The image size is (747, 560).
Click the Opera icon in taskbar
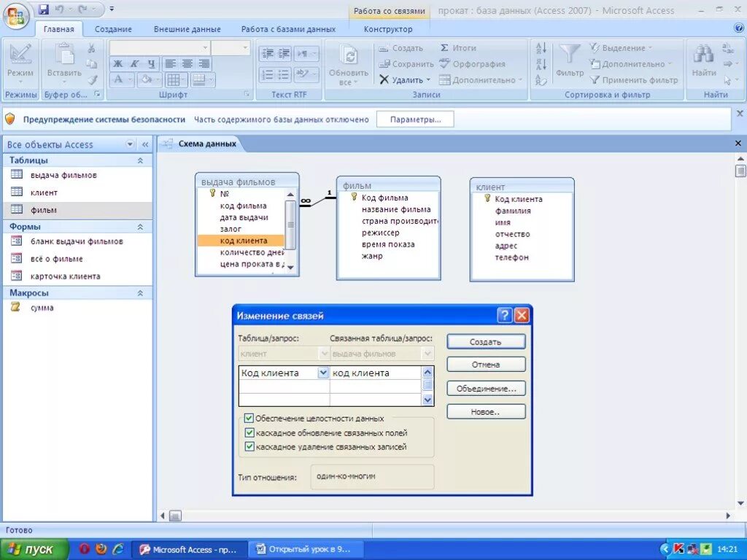85,548
